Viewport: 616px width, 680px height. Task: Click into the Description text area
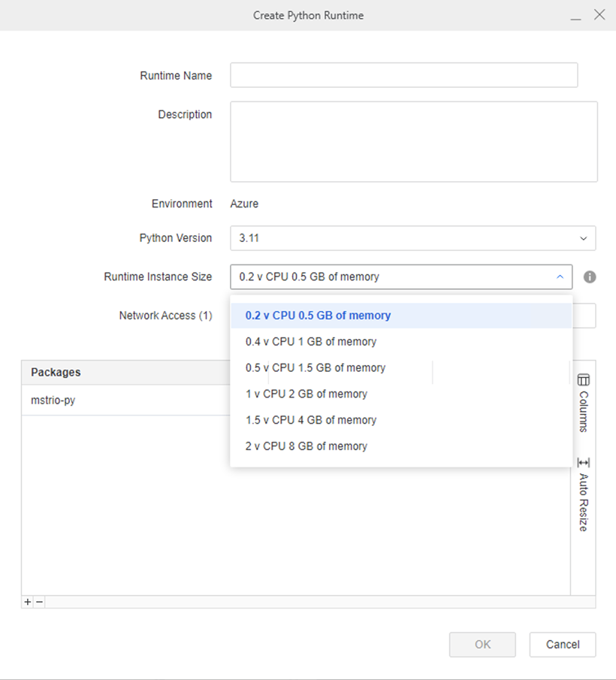(x=413, y=141)
